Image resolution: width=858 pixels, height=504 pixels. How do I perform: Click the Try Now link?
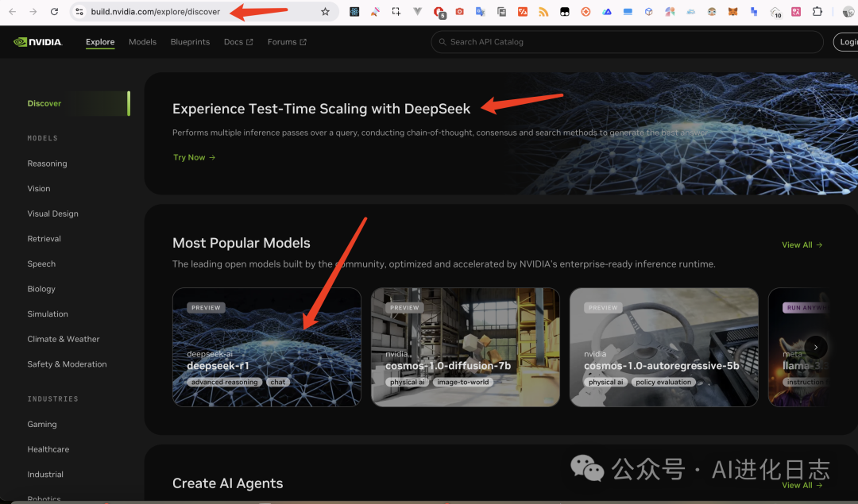pyautogui.click(x=195, y=157)
